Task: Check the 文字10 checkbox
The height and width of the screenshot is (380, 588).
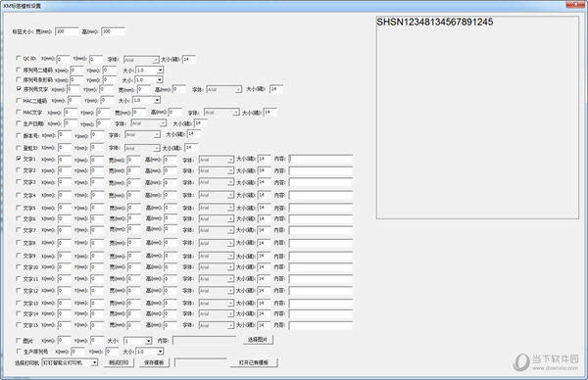Action: click(x=18, y=266)
